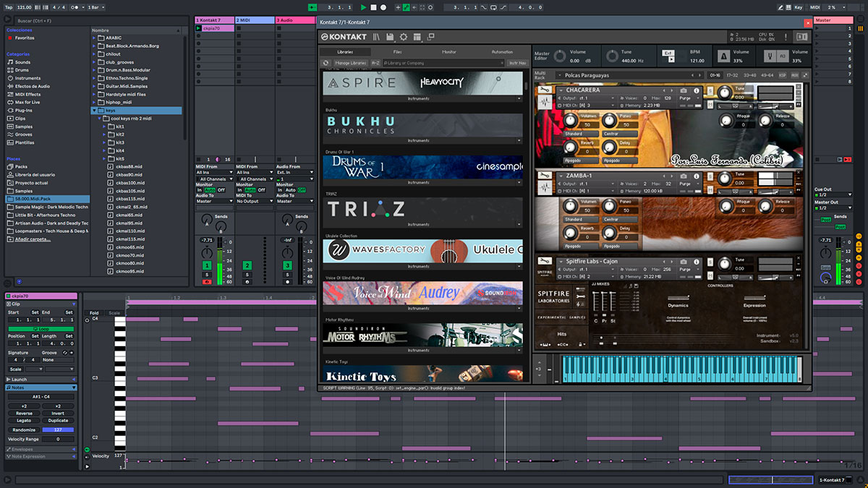Click the transport record circle
This screenshot has height=488, width=868.
383,7
